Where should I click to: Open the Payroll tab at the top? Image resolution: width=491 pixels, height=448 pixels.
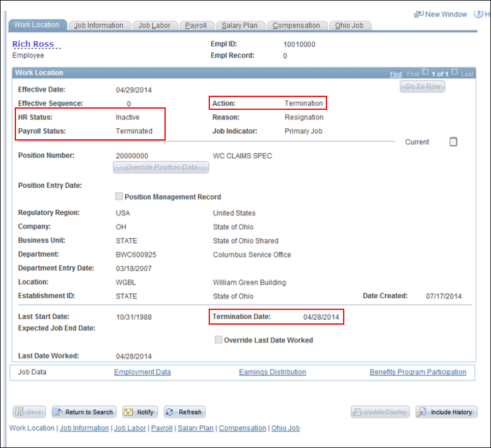pos(197,26)
